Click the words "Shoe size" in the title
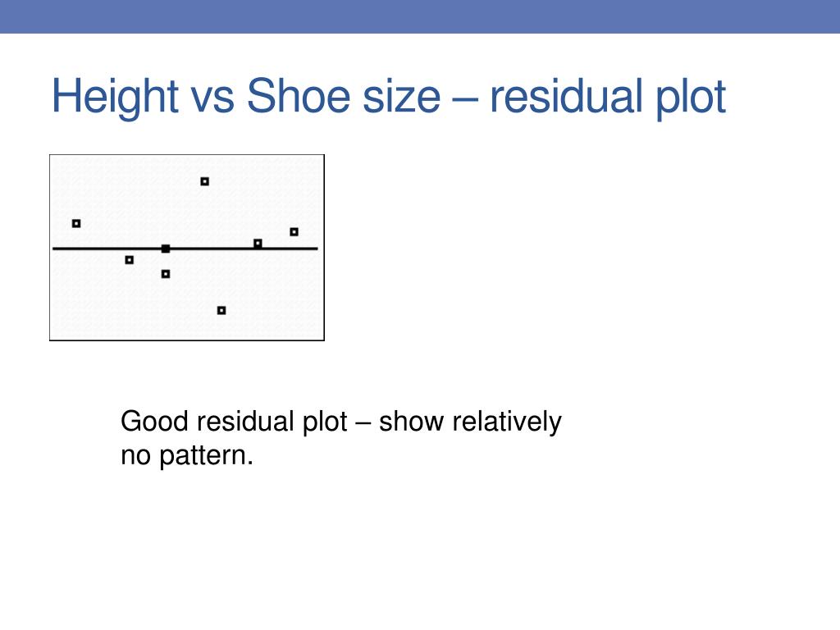The image size is (840, 630). click(344, 97)
